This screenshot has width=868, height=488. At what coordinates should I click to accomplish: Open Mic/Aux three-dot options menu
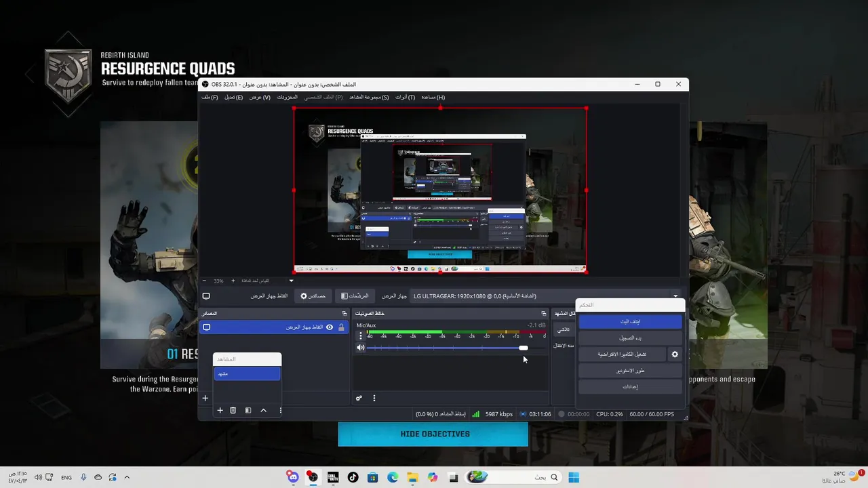360,335
